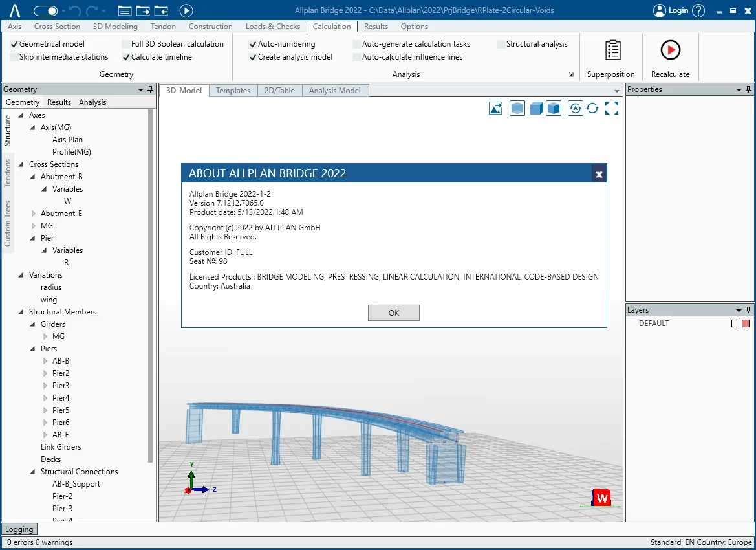Pin the Layers panel
This screenshot has width=756, height=550.
click(748, 310)
